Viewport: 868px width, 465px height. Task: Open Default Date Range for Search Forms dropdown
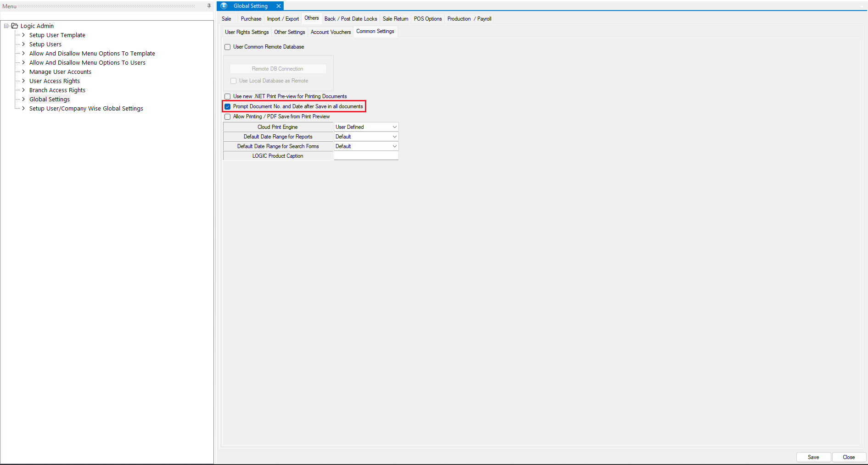click(394, 146)
